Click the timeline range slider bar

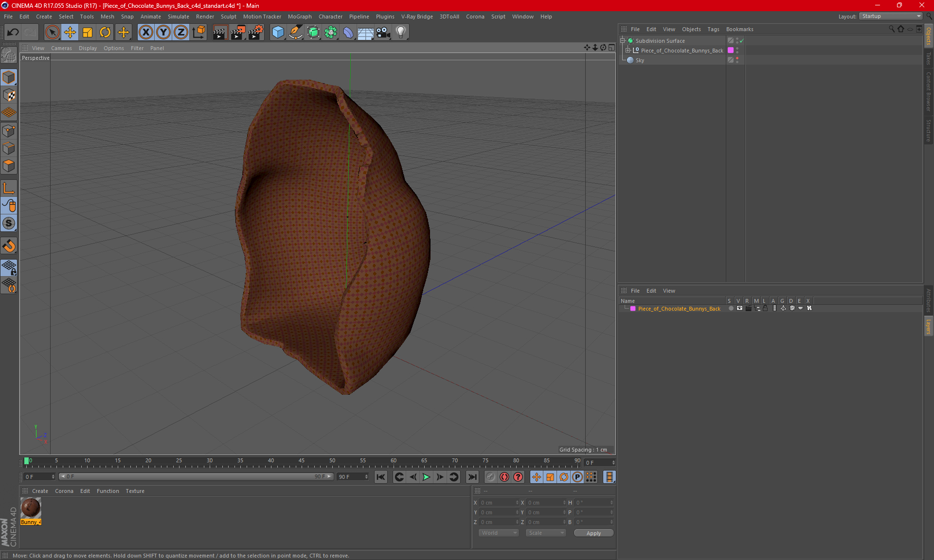tap(196, 476)
